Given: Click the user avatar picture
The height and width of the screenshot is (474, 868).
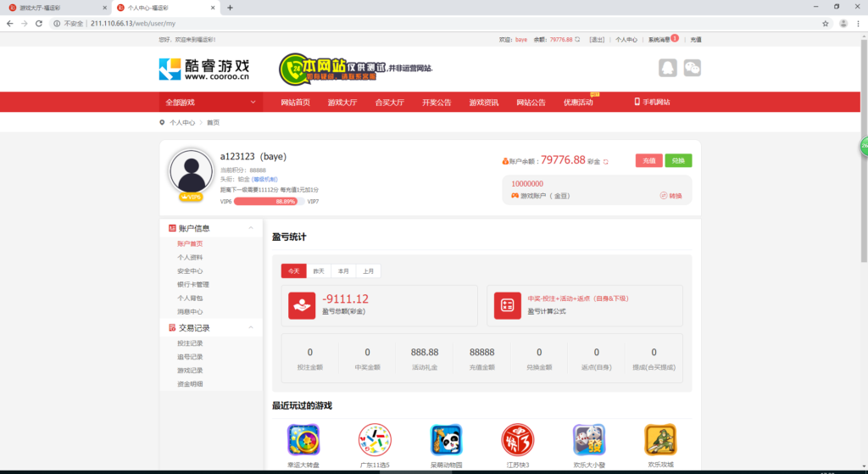Looking at the screenshot, I should tap(191, 171).
